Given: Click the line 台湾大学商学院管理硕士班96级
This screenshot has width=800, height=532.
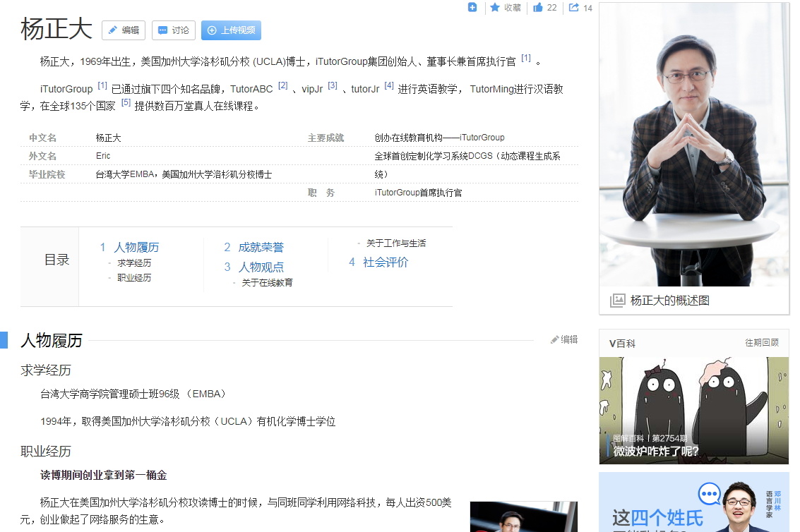Looking at the screenshot, I should (133, 394).
